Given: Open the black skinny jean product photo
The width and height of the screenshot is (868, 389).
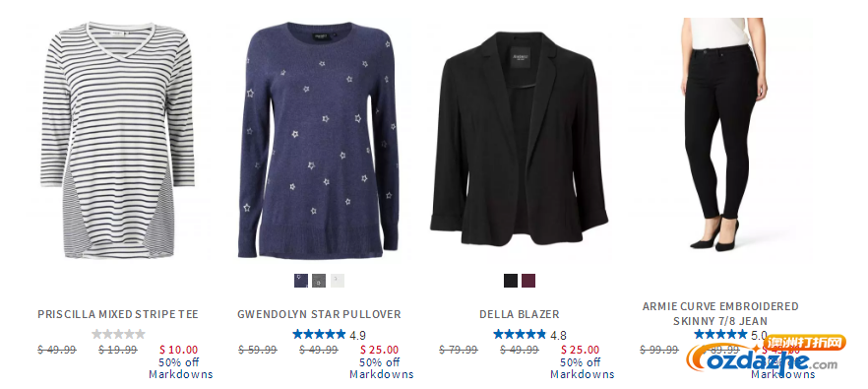Looking at the screenshot, I should click(720, 134).
